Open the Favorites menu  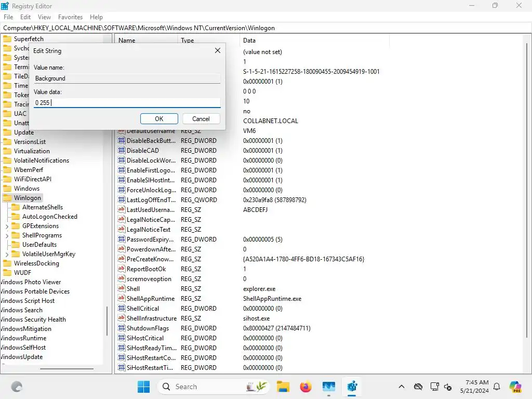pos(70,17)
